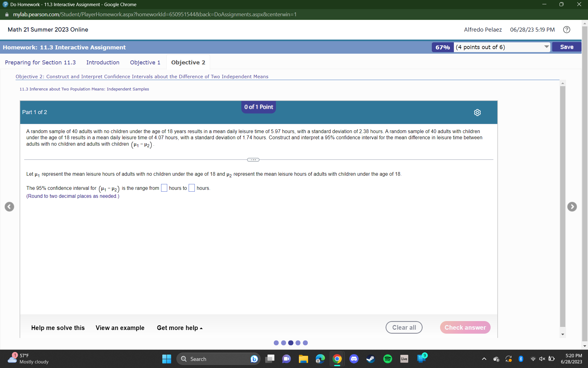Viewport: 588px width, 368px height.
Task: Click the first confidence interval answer box
Action: coord(164,188)
